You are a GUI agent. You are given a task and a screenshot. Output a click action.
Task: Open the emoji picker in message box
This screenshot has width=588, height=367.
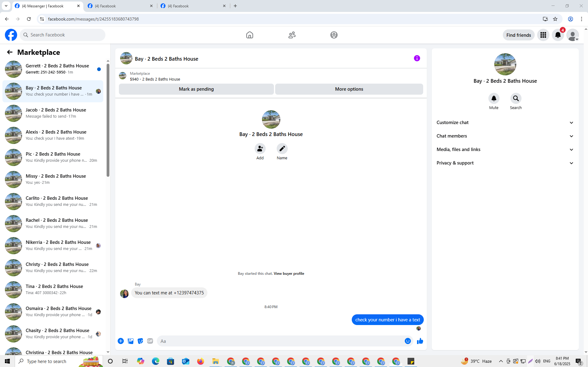coord(408,341)
